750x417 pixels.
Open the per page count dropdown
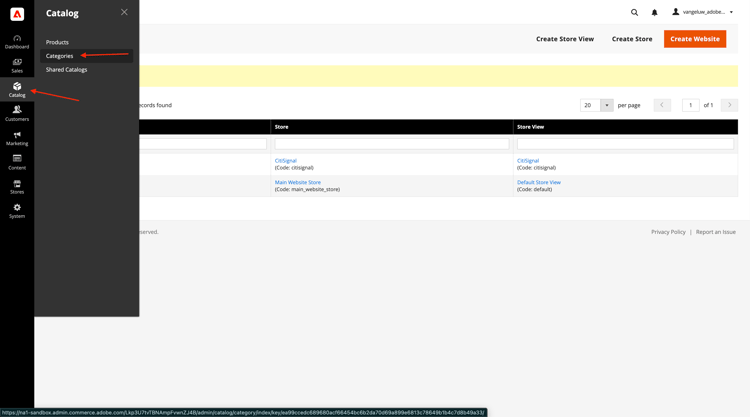607,105
